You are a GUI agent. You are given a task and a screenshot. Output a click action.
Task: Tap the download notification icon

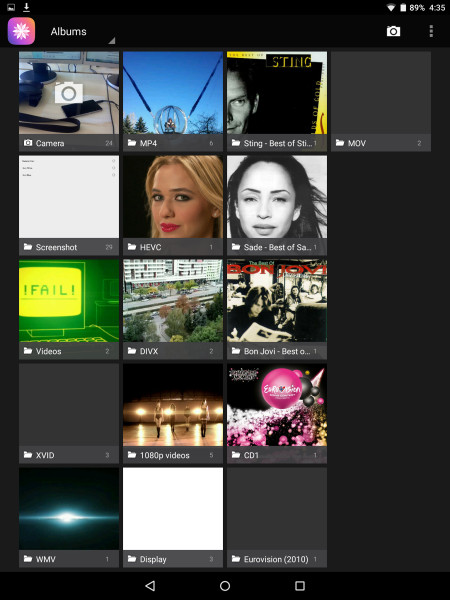coord(26,7)
